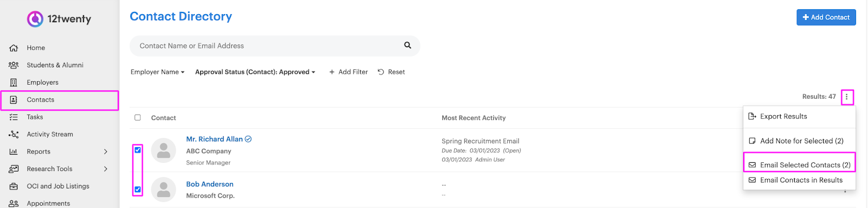Image resolution: width=868 pixels, height=208 pixels.
Task: Open Mr. Richard Allan's profile link
Action: 214,139
